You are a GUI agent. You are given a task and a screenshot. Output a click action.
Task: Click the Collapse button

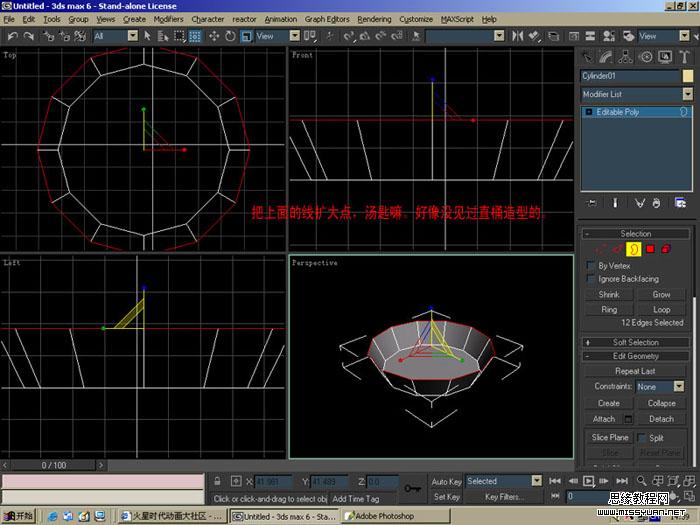point(661,403)
